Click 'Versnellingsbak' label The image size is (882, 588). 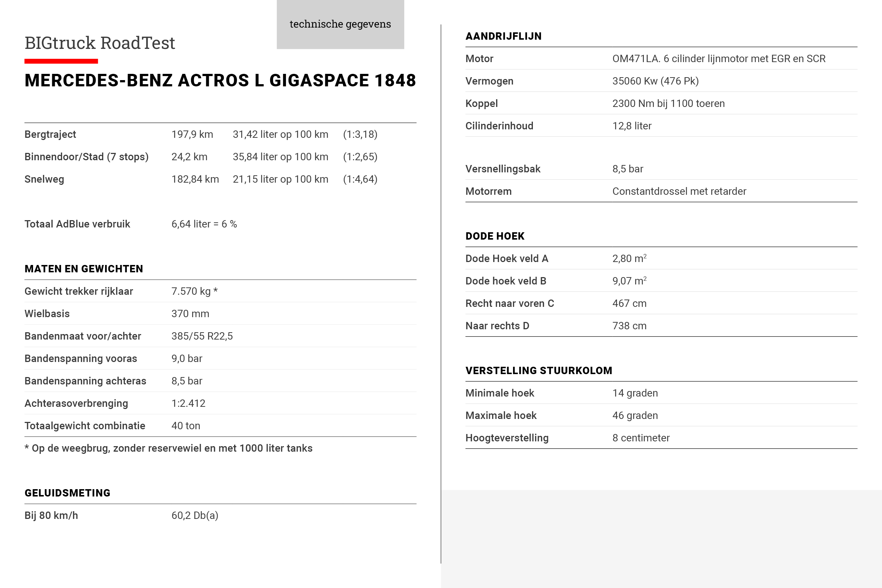click(x=502, y=169)
